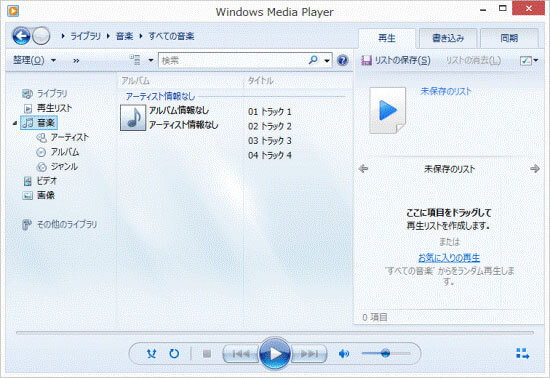
Task: Maximize the Windows Media Player window
Action: [x=503, y=8]
